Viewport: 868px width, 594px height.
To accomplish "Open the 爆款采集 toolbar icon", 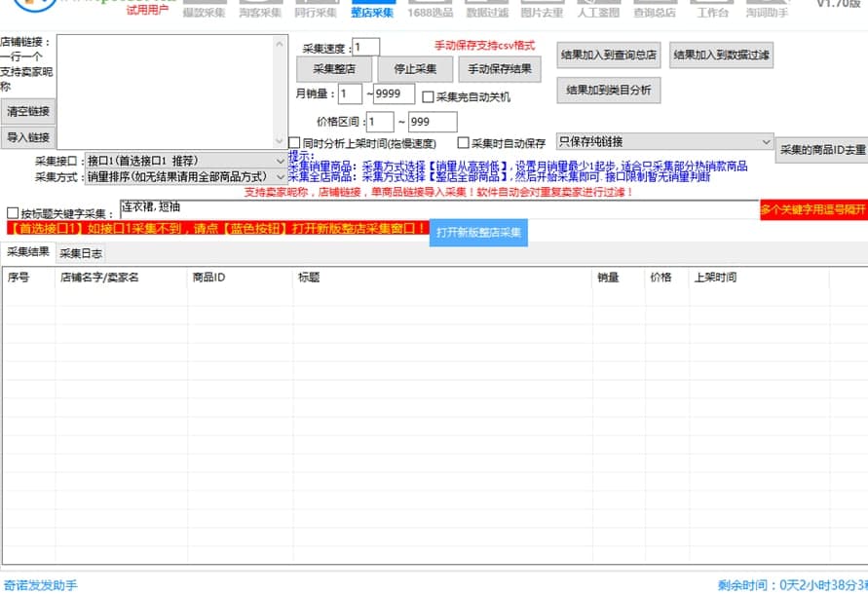I will [x=204, y=10].
